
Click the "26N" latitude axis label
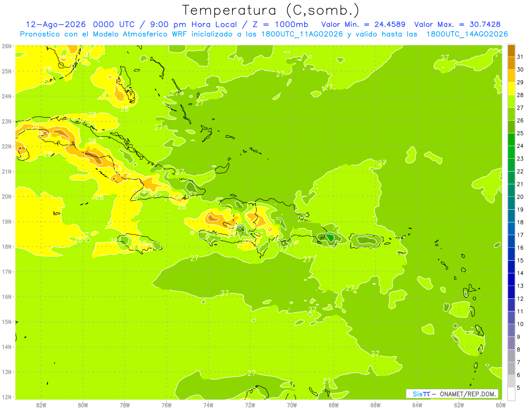pyautogui.click(x=7, y=46)
